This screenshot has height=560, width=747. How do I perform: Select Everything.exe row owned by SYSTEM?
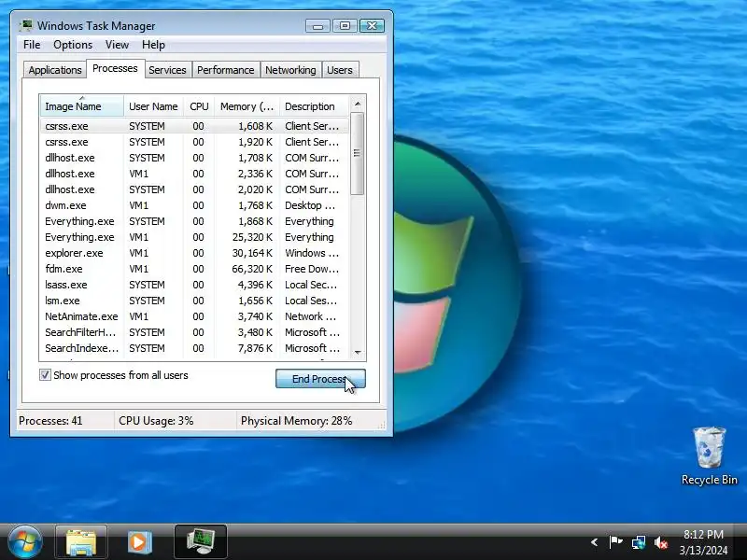click(194, 221)
